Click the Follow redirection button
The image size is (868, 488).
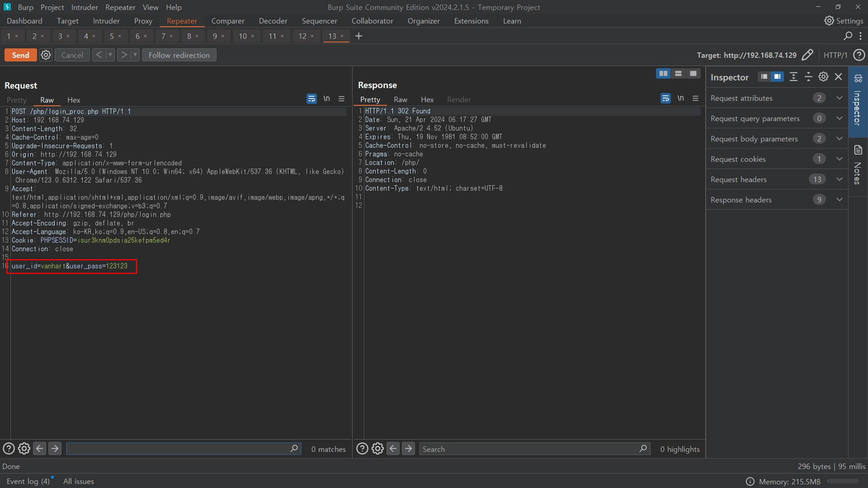179,55
